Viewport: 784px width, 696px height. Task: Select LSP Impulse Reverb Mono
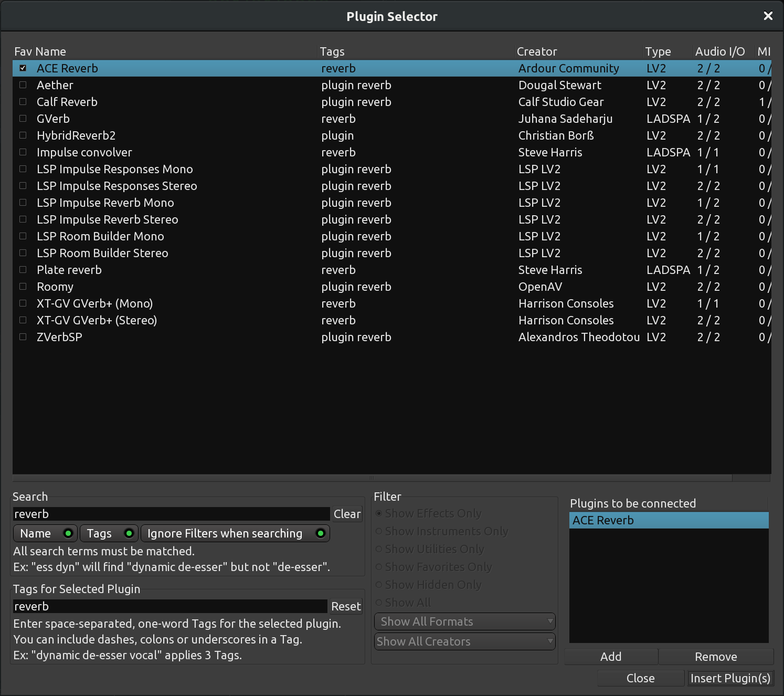pyautogui.click(x=392, y=203)
